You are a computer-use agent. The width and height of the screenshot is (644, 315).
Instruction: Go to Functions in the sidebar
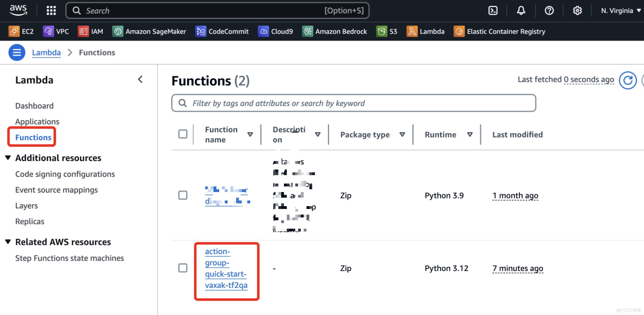pyautogui.click(x=33, y=138)
